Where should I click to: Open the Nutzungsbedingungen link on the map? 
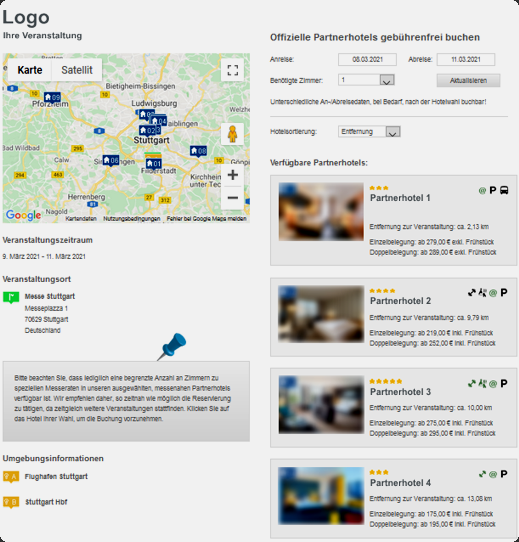(x=132, y=219)
